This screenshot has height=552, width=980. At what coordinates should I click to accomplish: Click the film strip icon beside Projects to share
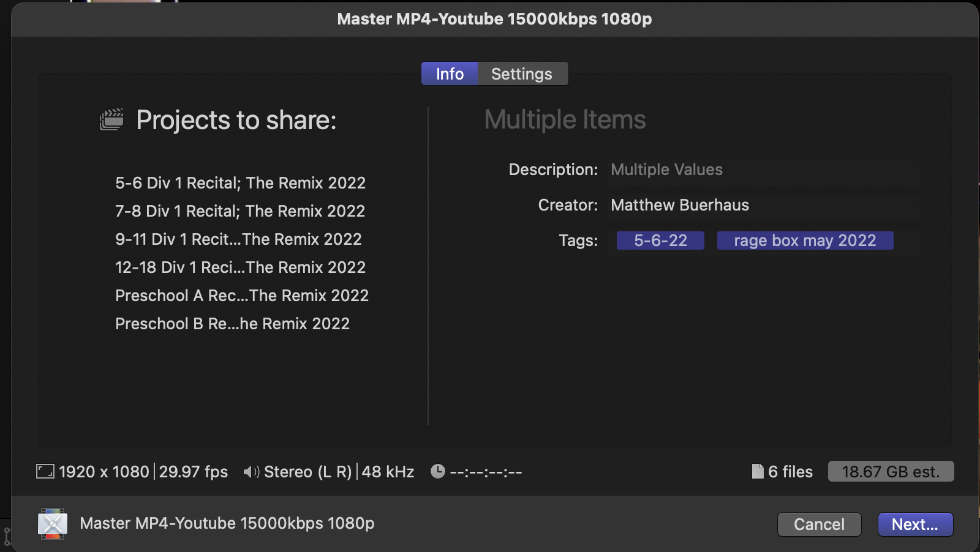[111, 119]
